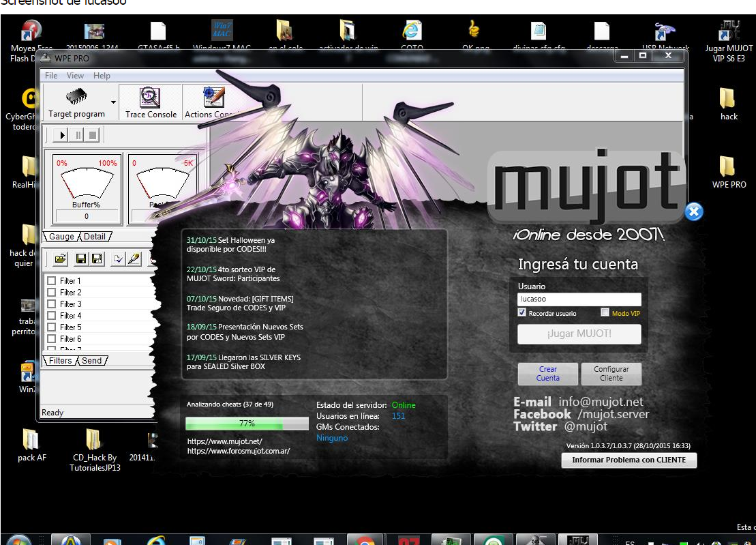
Task: Click the ¡Jugar MUJOT! button
Action: (x=579, y=334)
